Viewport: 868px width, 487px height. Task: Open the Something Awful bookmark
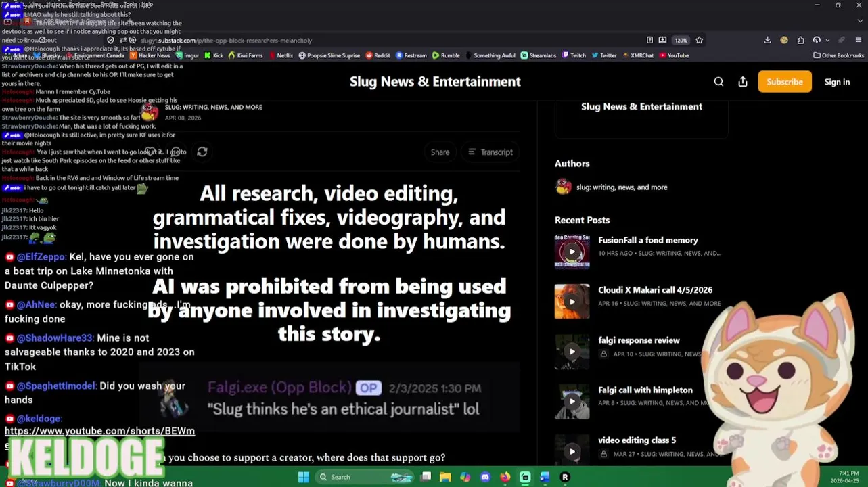490,56
